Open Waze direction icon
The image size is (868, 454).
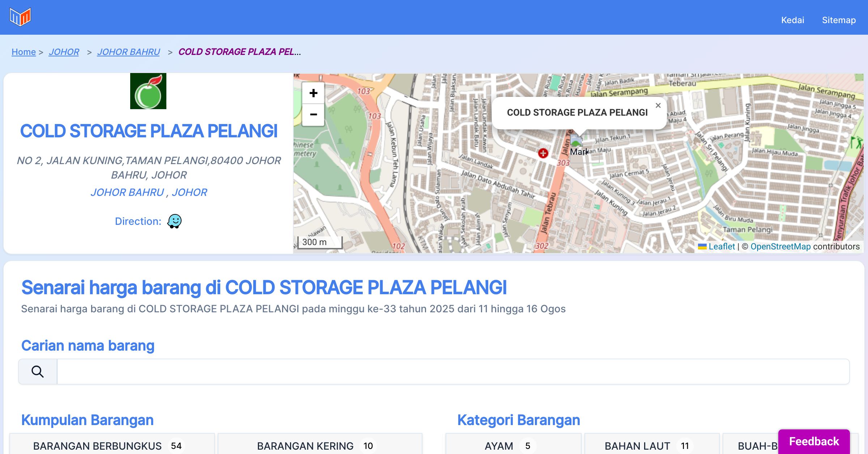[x=174, y=221]
